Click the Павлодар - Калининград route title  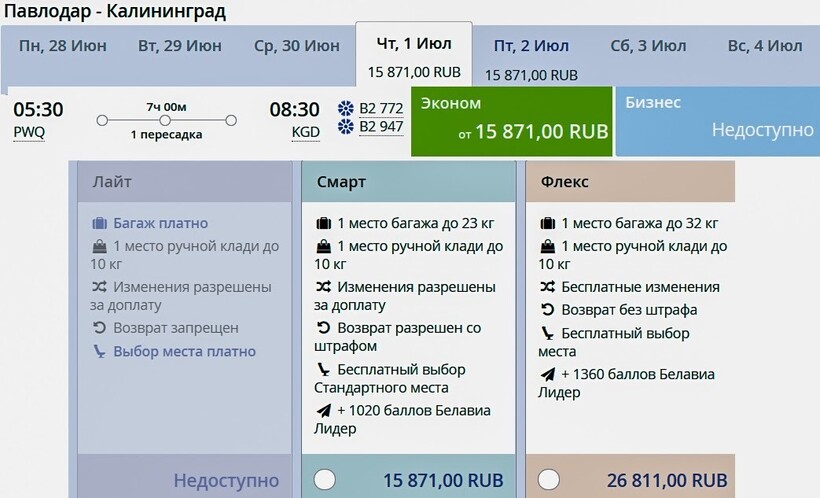[115, 11]
